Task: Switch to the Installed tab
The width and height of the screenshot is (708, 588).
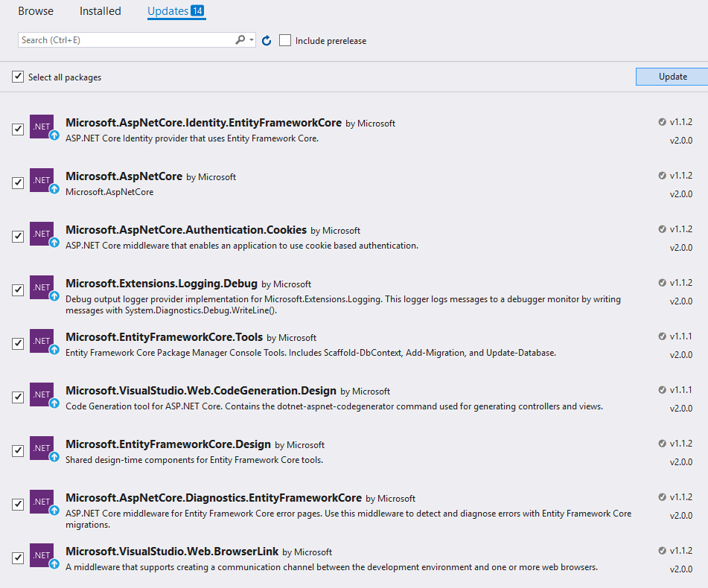Action: point(101,11)
